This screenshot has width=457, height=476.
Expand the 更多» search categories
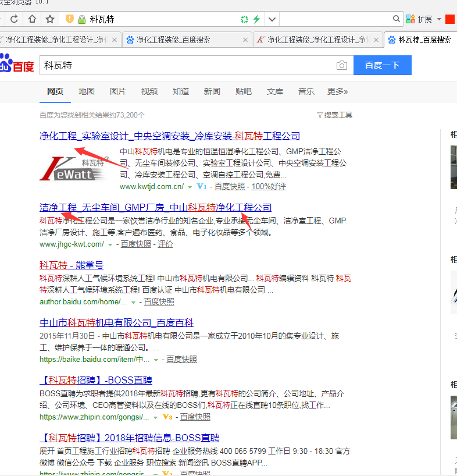click(x=337, y=91)
